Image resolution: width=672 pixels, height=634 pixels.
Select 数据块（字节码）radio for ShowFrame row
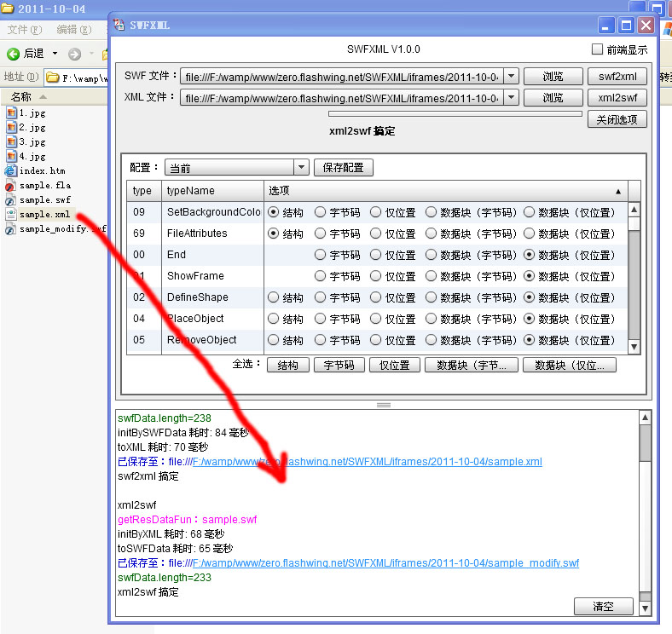pyautogui.click(x=431, y=276)
